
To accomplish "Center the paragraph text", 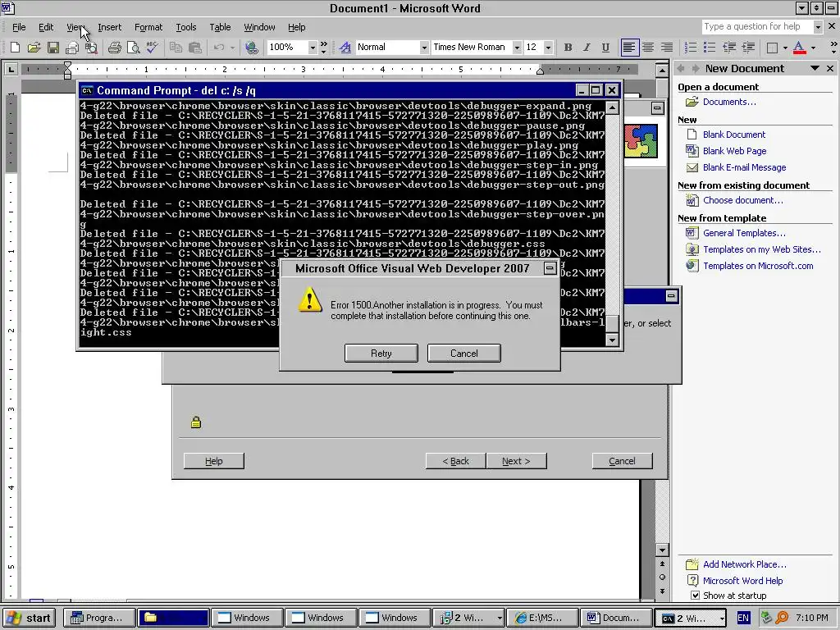I will [648, 47].
